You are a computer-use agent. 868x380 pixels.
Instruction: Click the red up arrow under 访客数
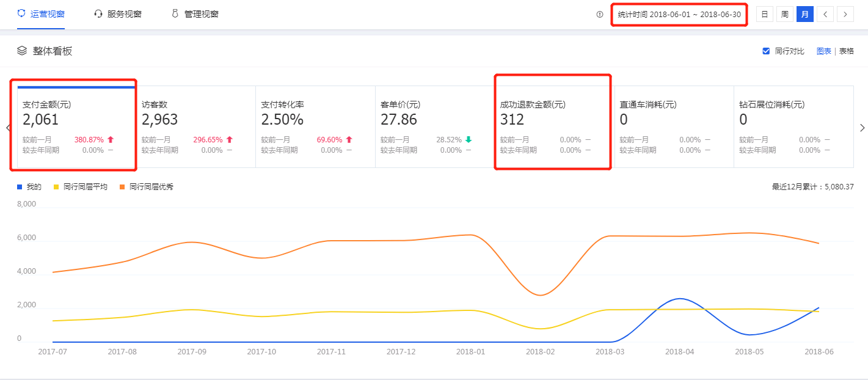coord(230,140)
